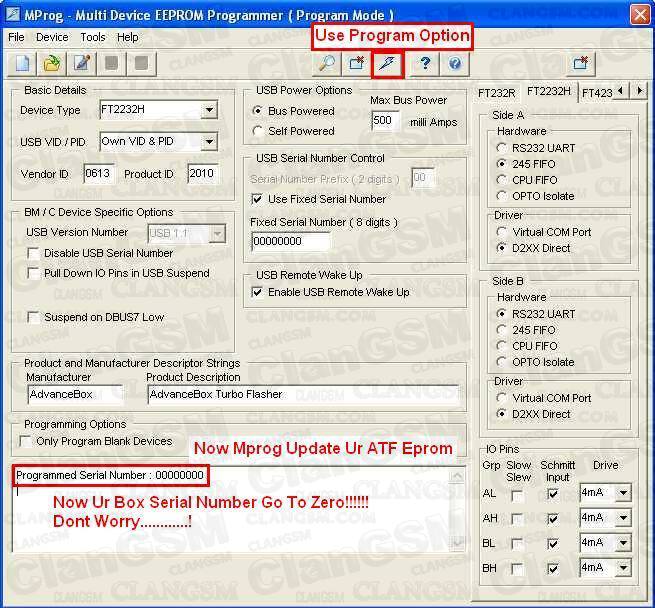Check Only Program Blank Devices
655x608 pixels.
tap(25, 442)
